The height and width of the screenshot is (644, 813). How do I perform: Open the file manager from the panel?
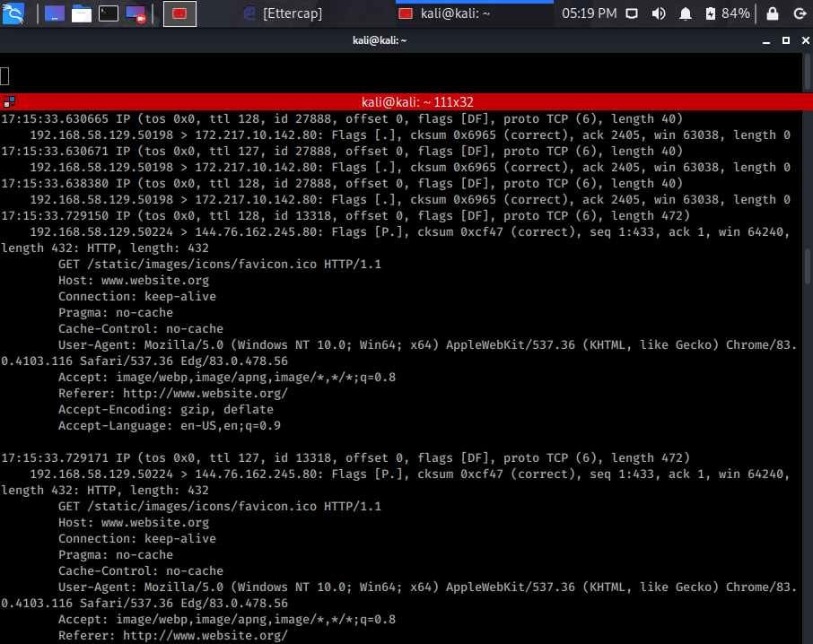pyautogui.click(x=82, y=13)
